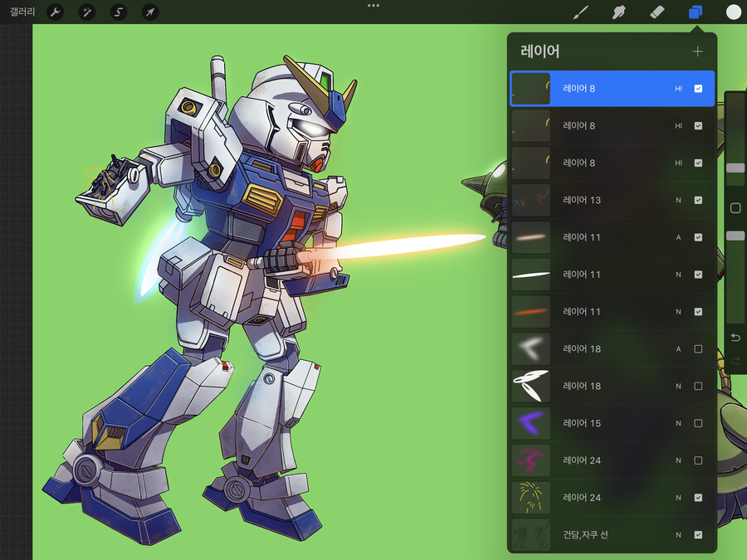Select the Brush paint tool

(580, 12)
